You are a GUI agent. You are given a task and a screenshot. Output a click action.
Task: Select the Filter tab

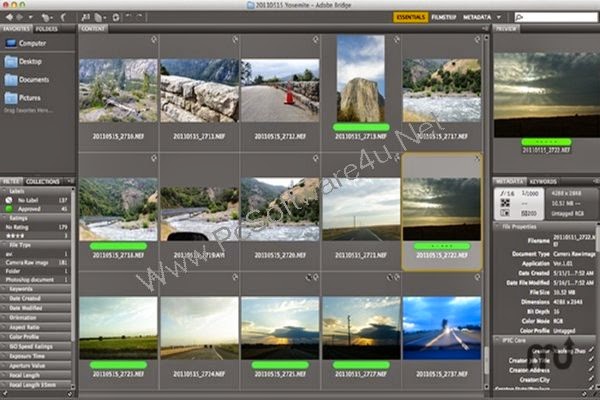pyautogui.click(x=11, y=181)
